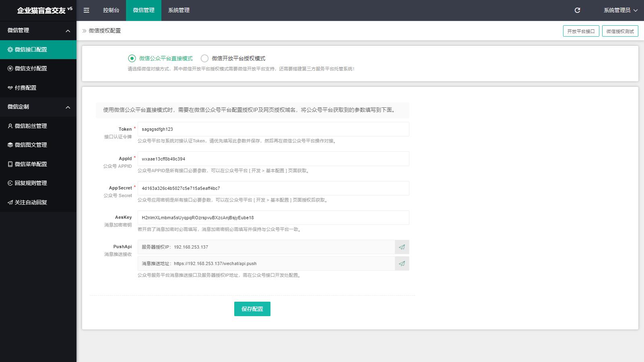Viewport: 644px width, 362px height.
Task: Click send icon beside message push URL
Action: pyautogui.click(x=402, y=263)
